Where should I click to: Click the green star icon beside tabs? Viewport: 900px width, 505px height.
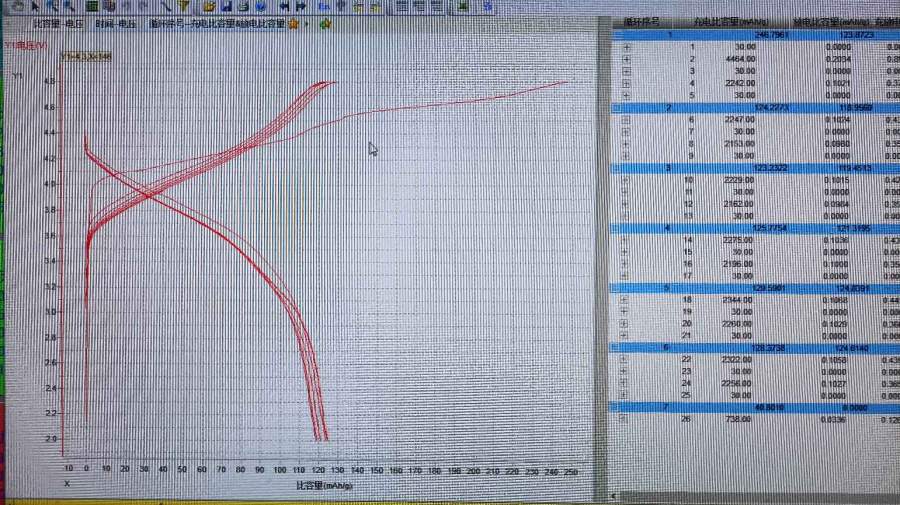[325, 23]
